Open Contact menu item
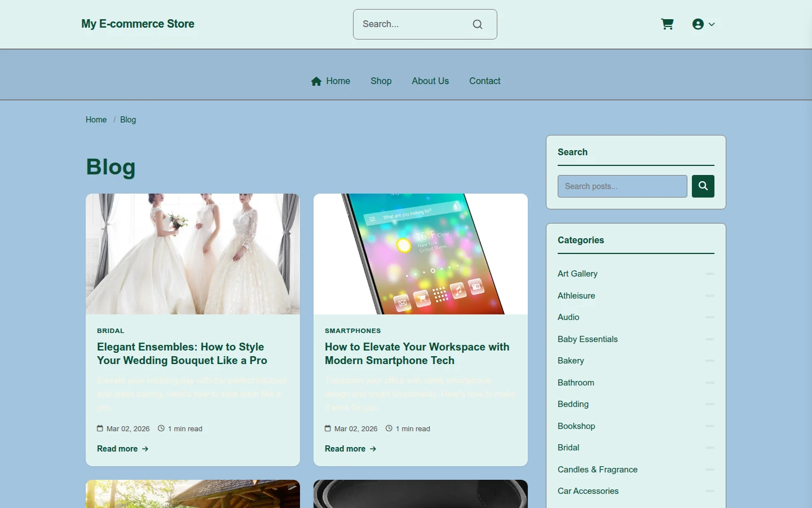 [485, 81]
